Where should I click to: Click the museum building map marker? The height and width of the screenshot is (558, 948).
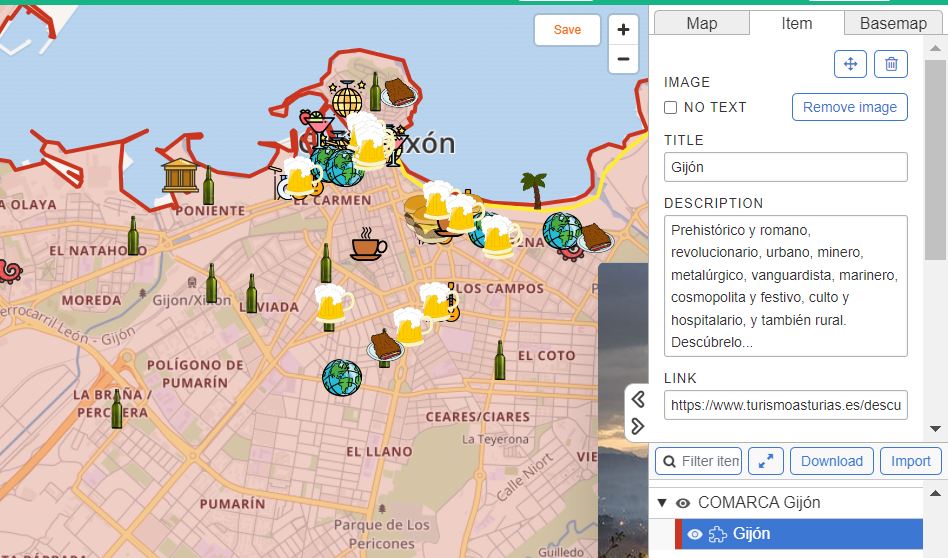coord(180,174)
